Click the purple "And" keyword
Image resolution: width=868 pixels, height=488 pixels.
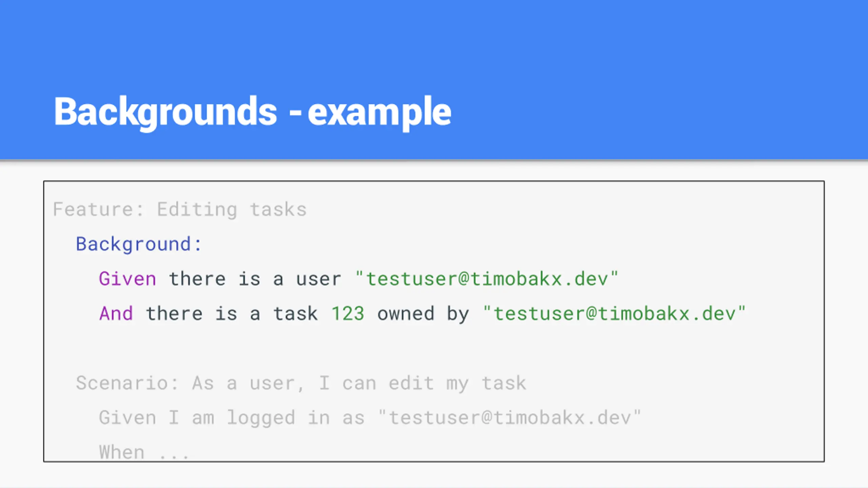pos(116,313)
